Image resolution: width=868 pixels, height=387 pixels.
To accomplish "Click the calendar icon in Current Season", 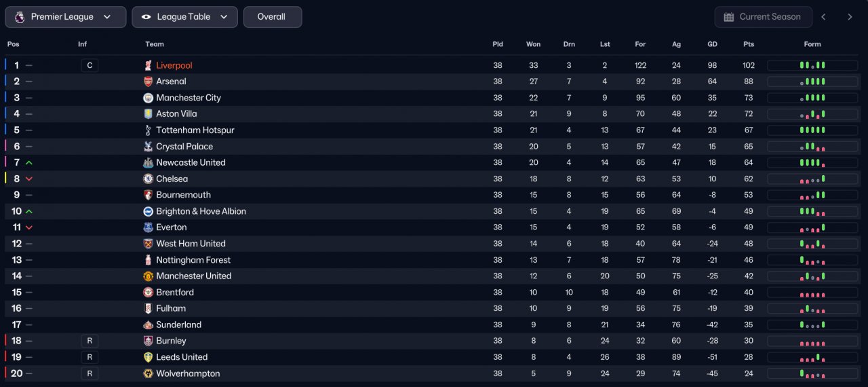I will click(x=729, y=17).
